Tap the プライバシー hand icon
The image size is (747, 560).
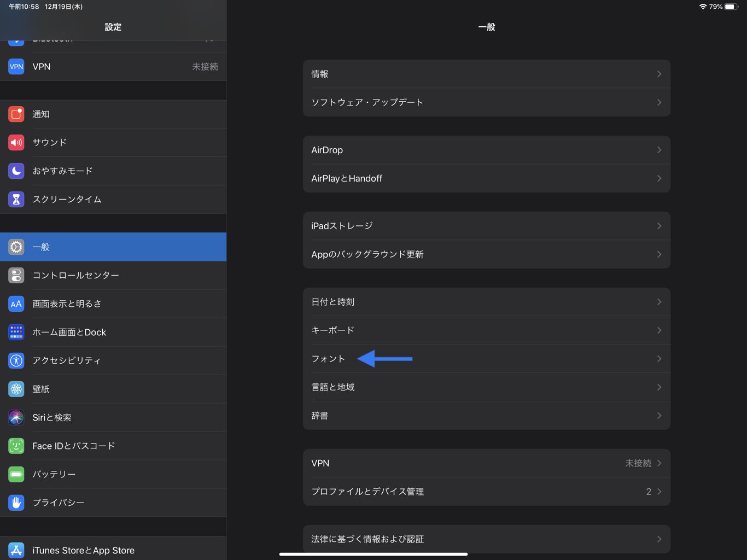16,503
